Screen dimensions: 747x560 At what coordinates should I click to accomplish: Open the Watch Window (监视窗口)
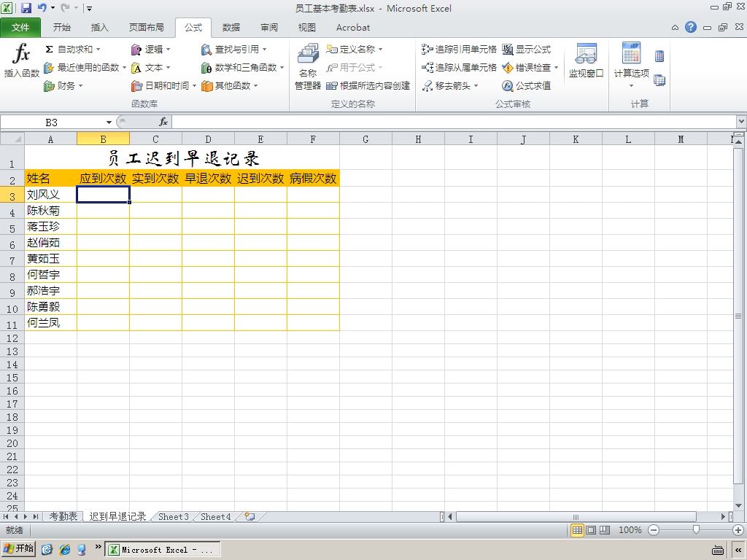[x=586, y=61]
